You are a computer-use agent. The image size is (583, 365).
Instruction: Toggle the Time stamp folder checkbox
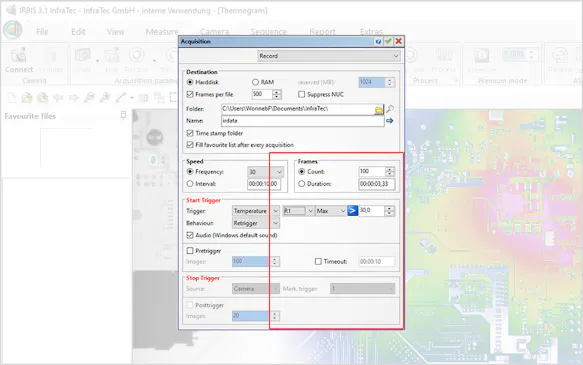(190, 133)
